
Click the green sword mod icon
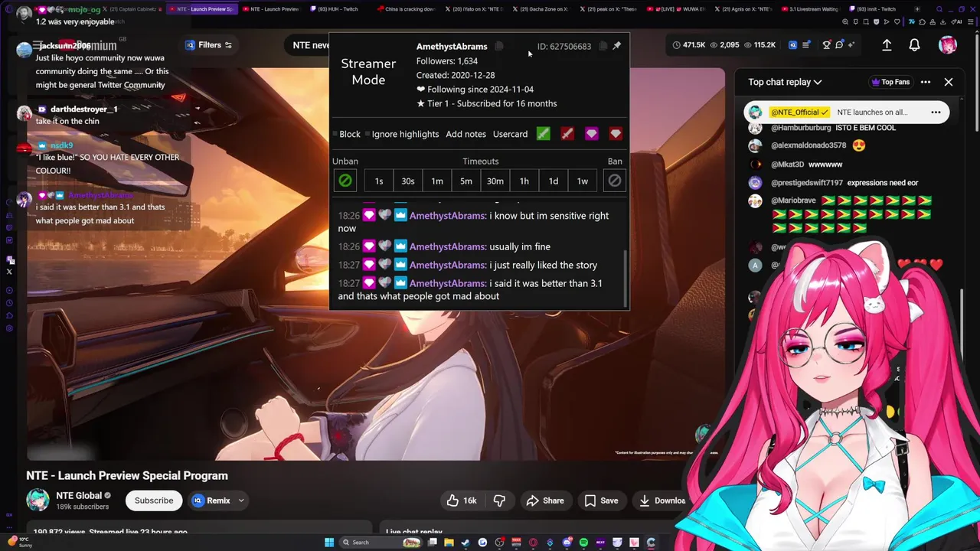[543, 134]
